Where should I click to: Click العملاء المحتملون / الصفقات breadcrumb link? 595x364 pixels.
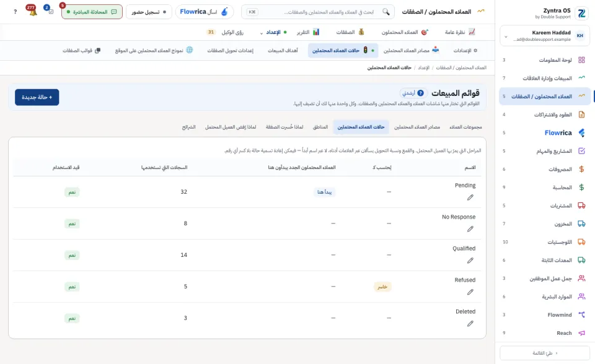(461, 67)
